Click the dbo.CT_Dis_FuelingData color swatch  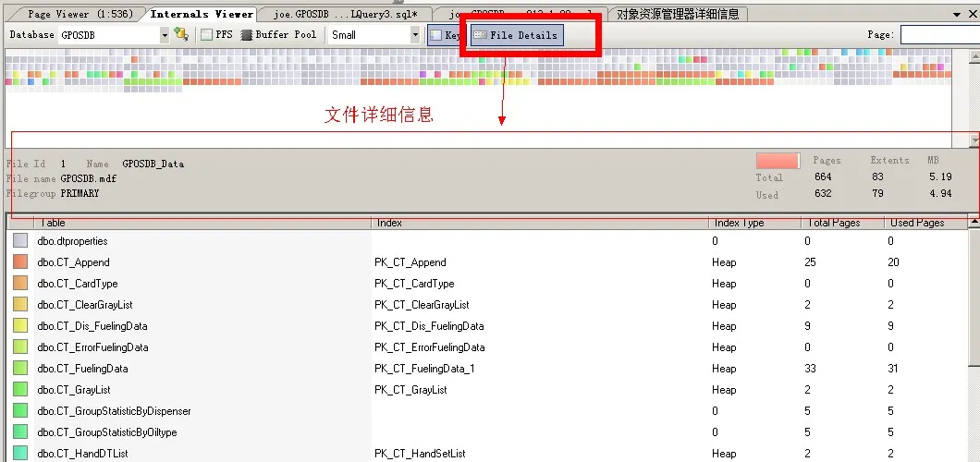pos(20,325)
